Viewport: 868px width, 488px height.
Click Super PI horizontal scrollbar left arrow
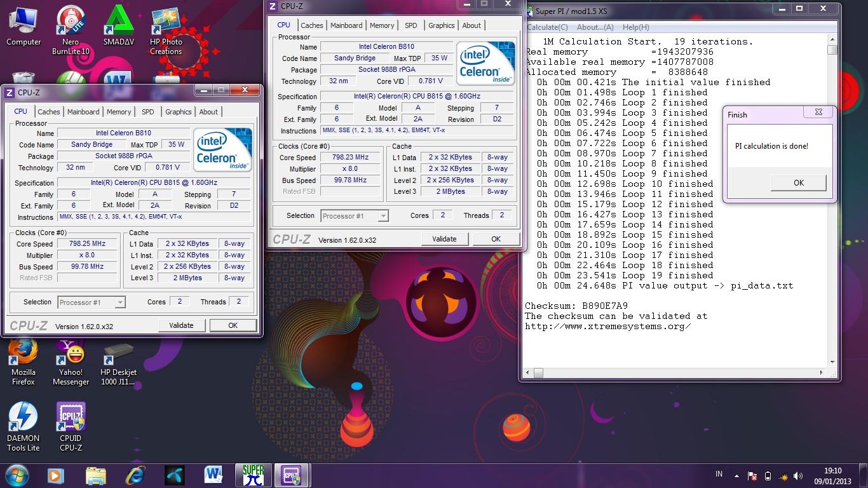529,373
